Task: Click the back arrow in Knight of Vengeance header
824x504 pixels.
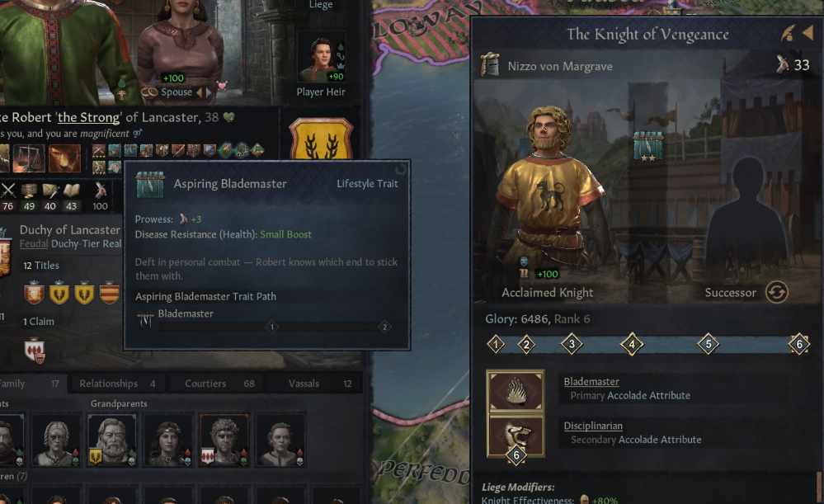Action: coord(808,34)
